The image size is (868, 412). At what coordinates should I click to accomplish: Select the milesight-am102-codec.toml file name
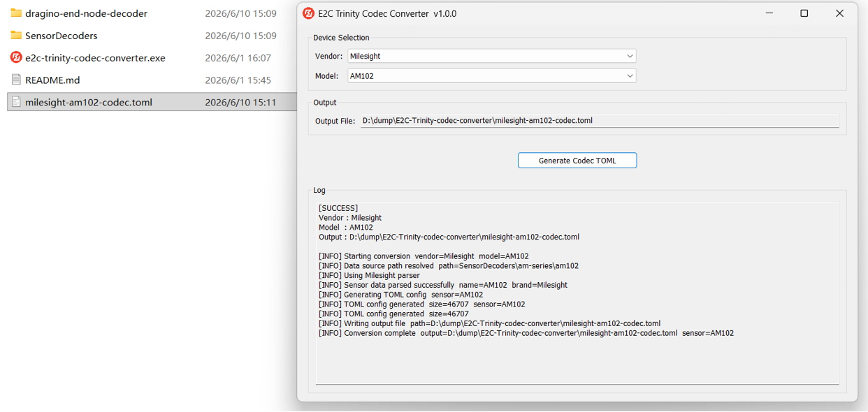click(89, 103)
